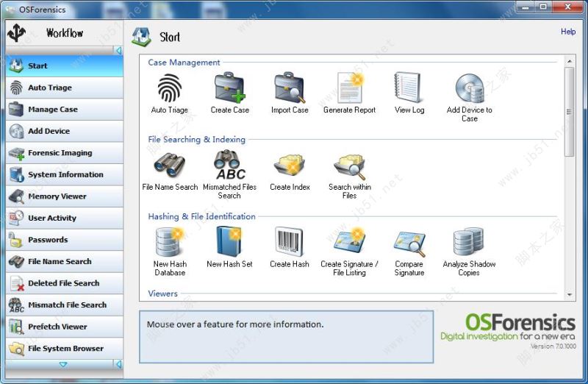Click main panel scrollbar up arrow

coord(570,61)
